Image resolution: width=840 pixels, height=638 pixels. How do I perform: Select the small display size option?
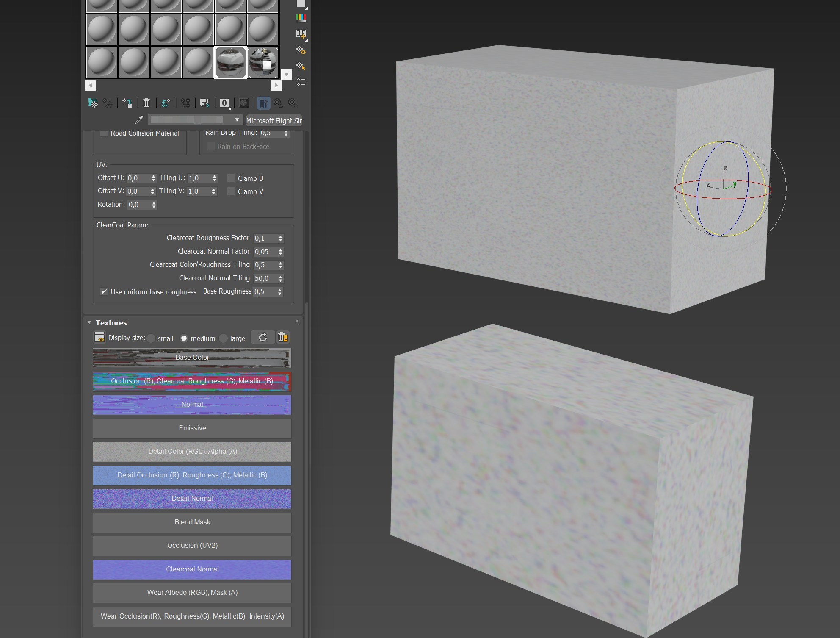(151, 338)
